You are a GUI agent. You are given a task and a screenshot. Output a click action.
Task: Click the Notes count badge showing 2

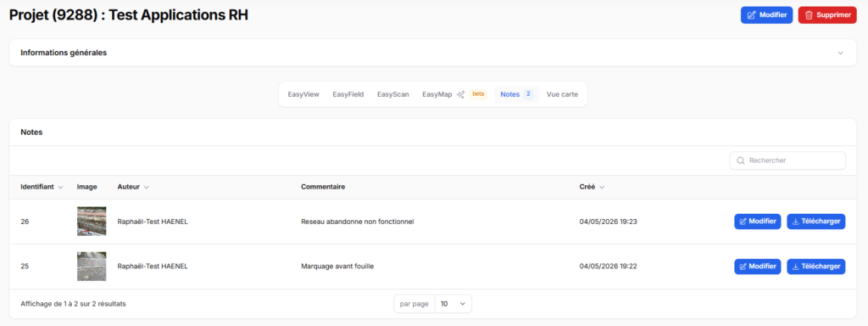528,94
